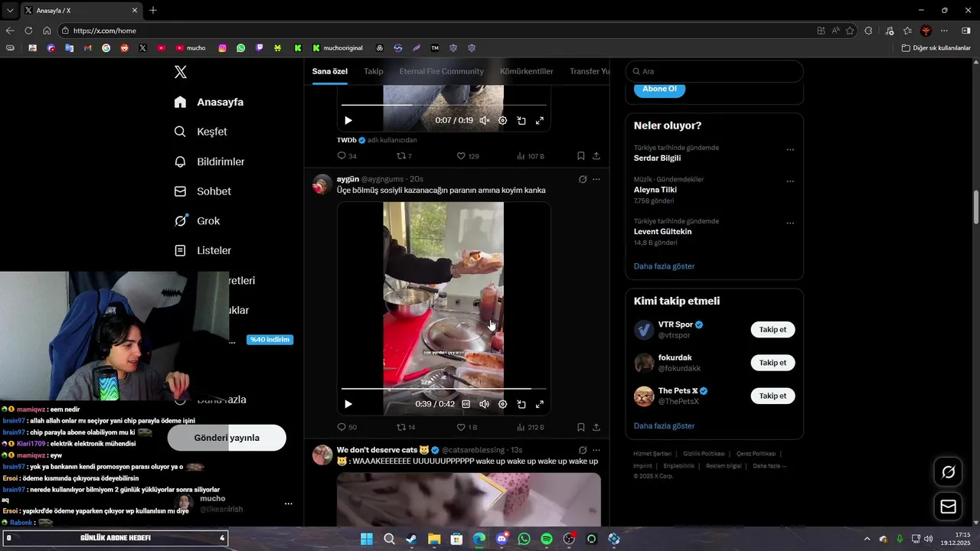Open Steam from the Windows taskbar
The width and height of the screenshot is (980, 551).
click(411, 539)
